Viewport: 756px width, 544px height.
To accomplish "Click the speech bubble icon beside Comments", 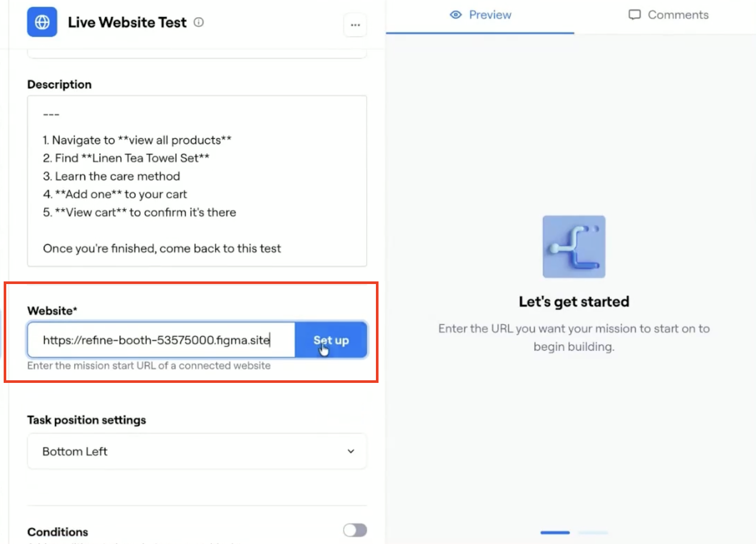I will click(x=634, y=15).
